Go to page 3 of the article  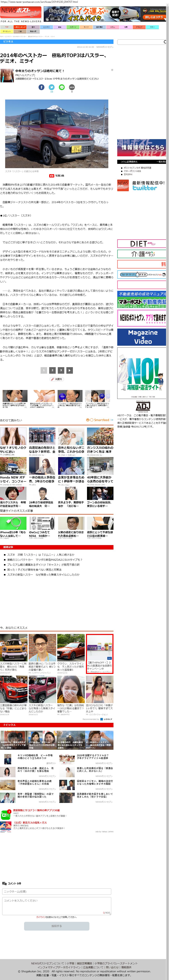point(61,370)
